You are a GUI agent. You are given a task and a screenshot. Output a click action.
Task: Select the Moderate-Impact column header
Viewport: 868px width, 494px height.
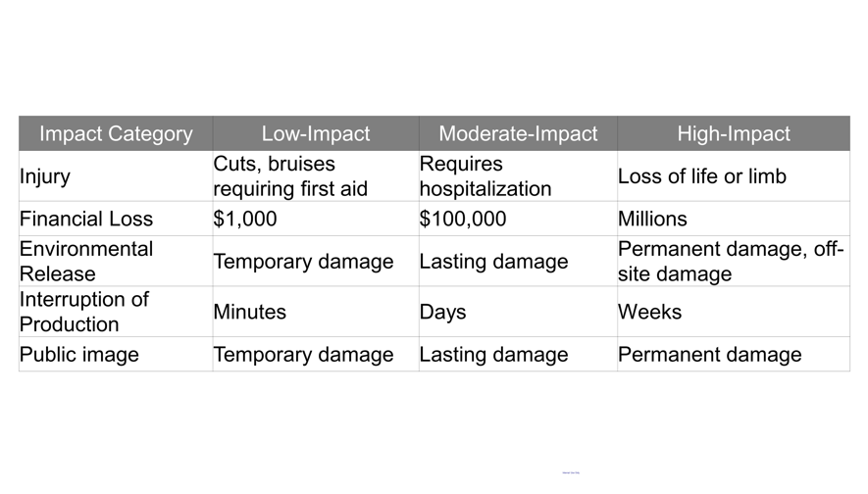tap(517, 134)
